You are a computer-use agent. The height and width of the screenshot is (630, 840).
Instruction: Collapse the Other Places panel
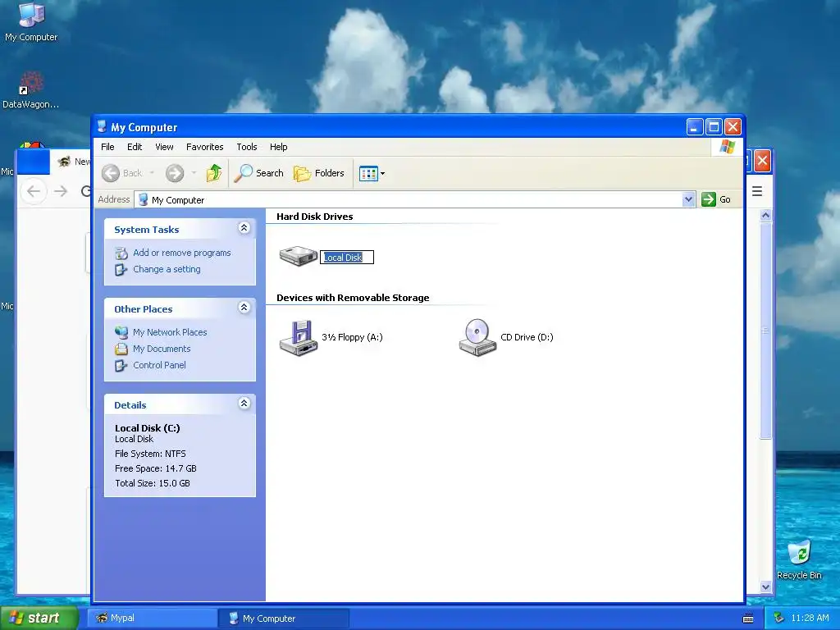(244, 308)
